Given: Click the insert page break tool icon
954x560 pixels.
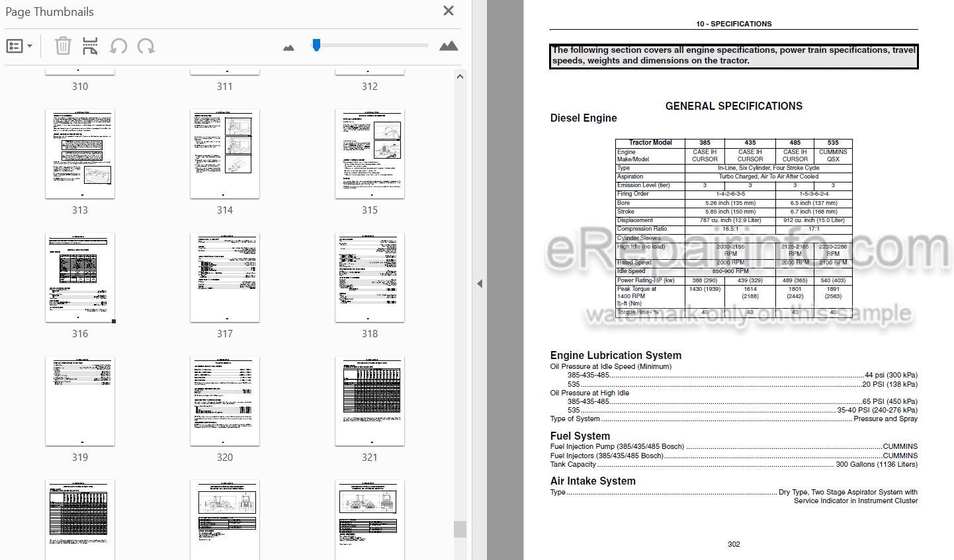Looking at the screenshot, I should point(90,46).
